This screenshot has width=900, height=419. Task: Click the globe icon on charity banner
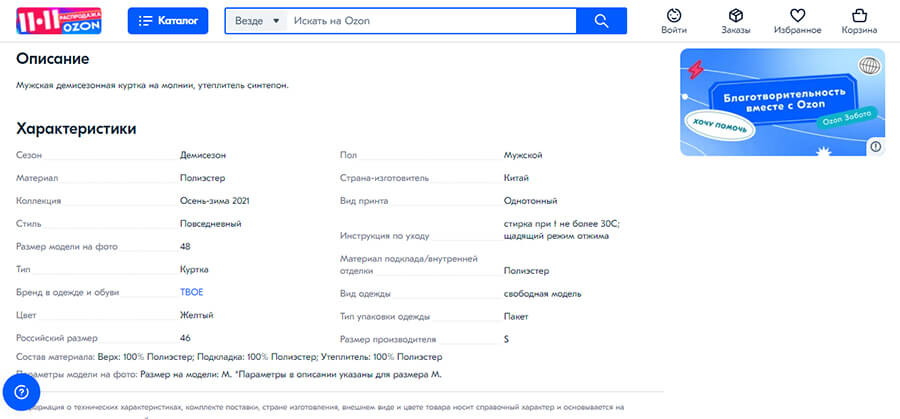pos(869,66)
